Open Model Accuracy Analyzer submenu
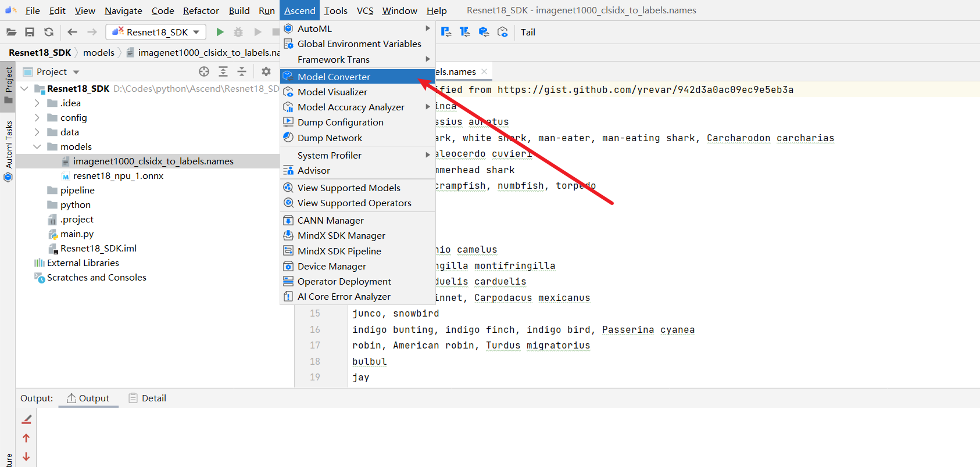This screenshot has width=980, height=467. [357, 107]
